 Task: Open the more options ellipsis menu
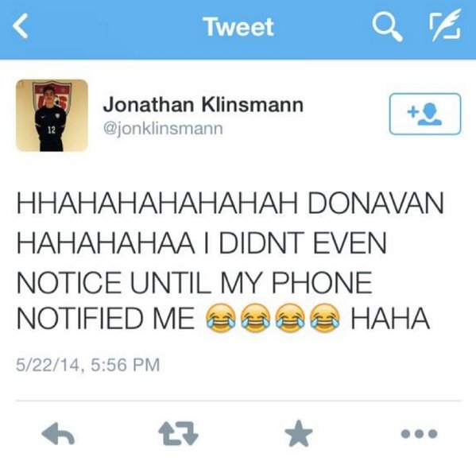tap(419, 433)
